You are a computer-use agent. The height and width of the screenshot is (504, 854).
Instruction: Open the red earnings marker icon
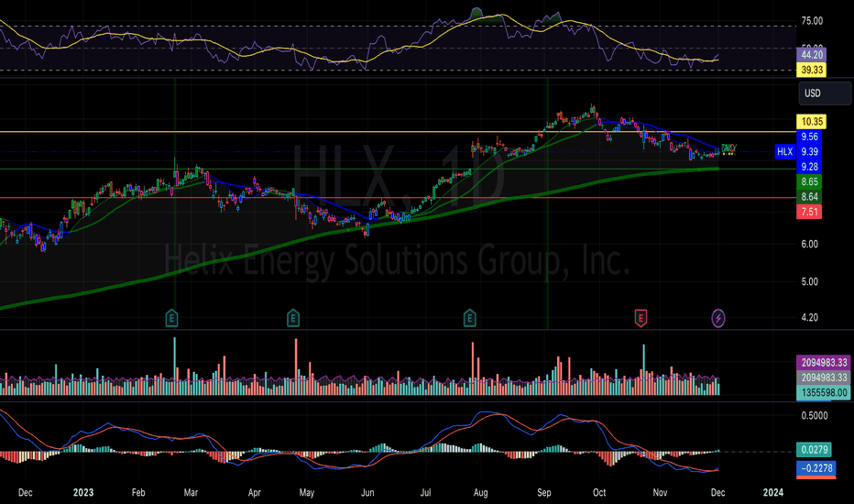(640, 317)
